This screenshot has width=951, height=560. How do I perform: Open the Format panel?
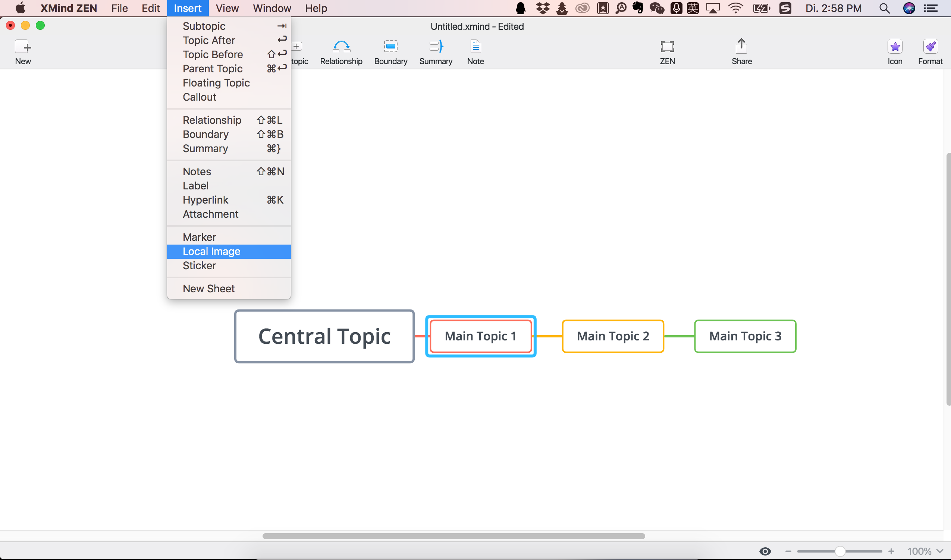pos(930,47)
